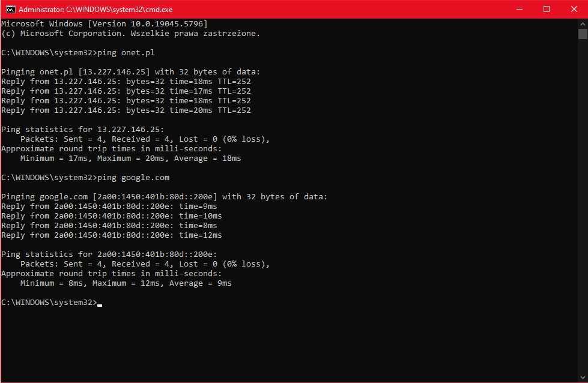Screen dimensions: 588x383
Task: Click the scrollbar down arrow
Action: click(583, 378)
